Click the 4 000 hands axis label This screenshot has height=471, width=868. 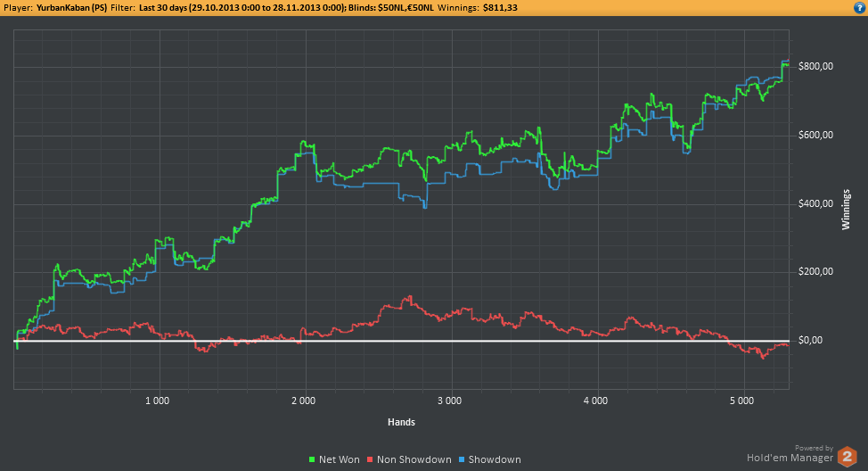[x=595, y=401]
